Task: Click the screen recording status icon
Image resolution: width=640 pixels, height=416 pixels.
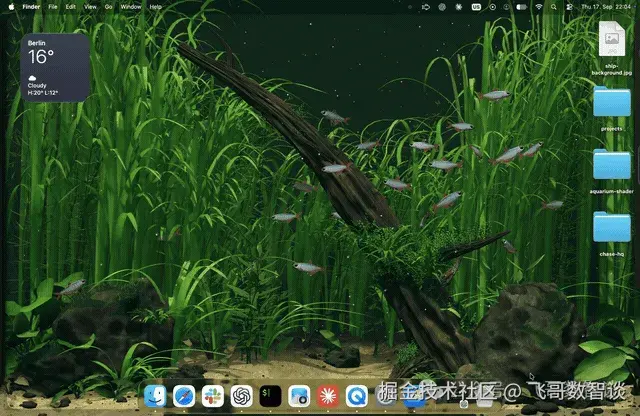Action: [x=493, y=7]
